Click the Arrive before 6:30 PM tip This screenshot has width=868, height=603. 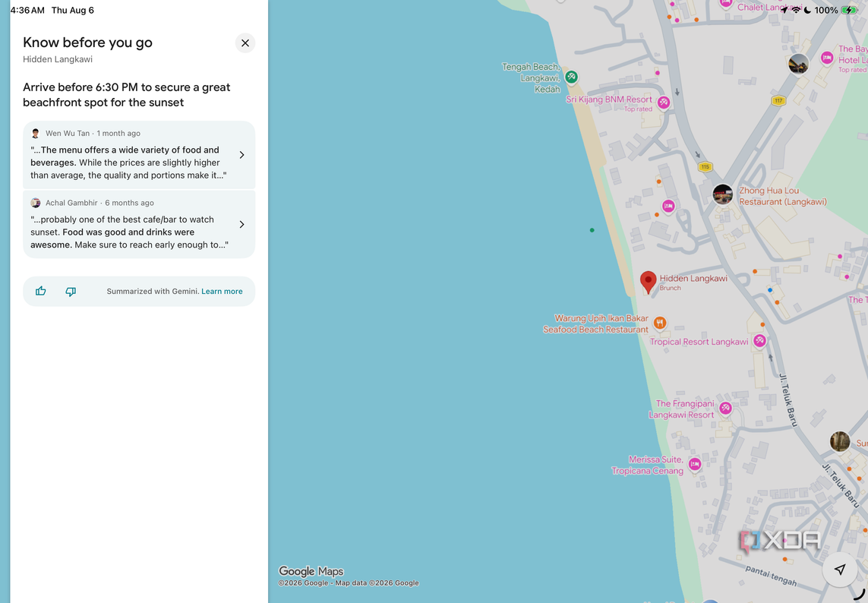click(x=127, y=95)
